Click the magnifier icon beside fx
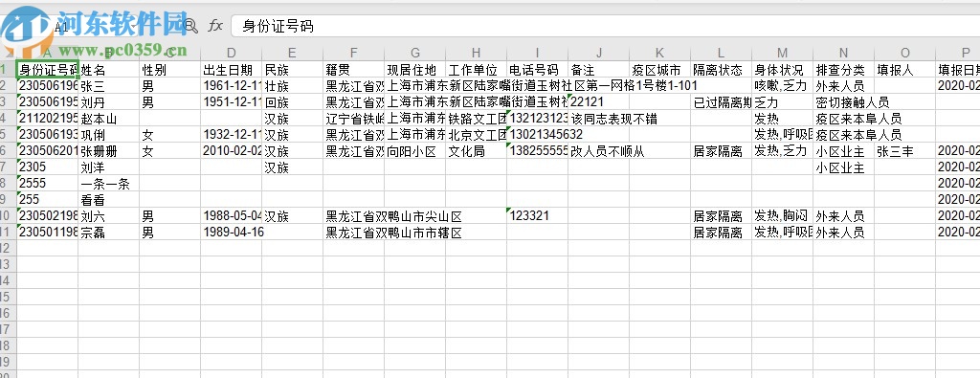Image resolution: width=980 pixels, height=378 pixels. click(x=191, y=26)
